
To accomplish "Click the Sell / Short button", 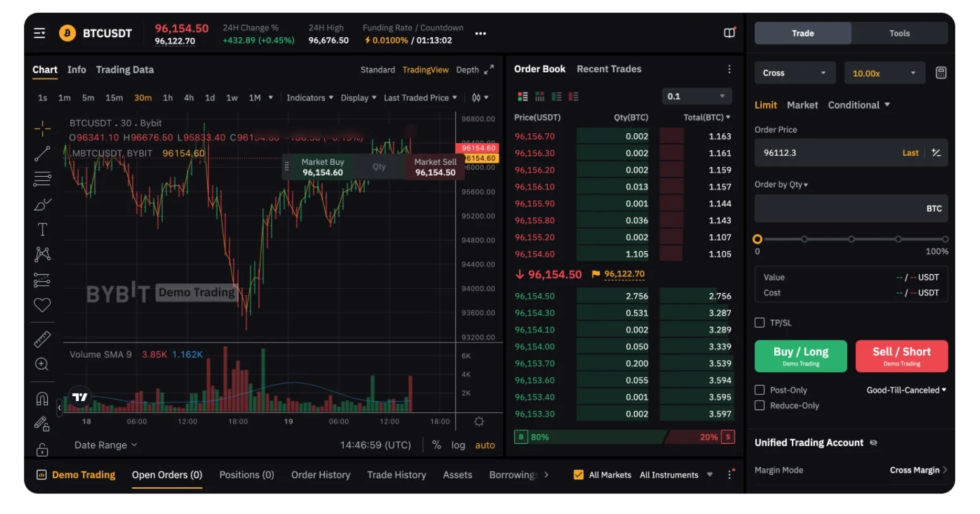I will coord(901,356).
